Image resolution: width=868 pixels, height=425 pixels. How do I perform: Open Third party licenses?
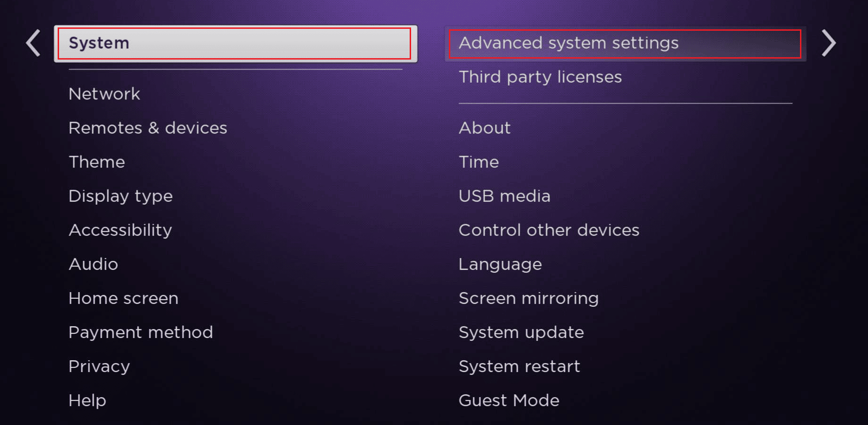point(540,77)
